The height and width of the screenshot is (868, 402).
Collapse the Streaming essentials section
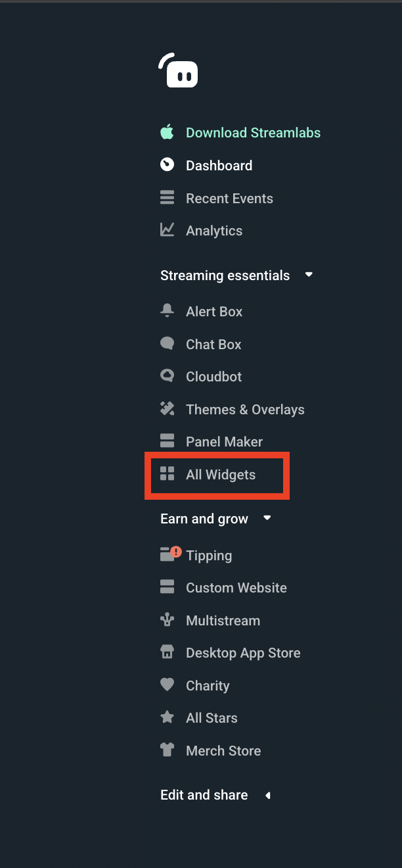click(x=309, y=275)
